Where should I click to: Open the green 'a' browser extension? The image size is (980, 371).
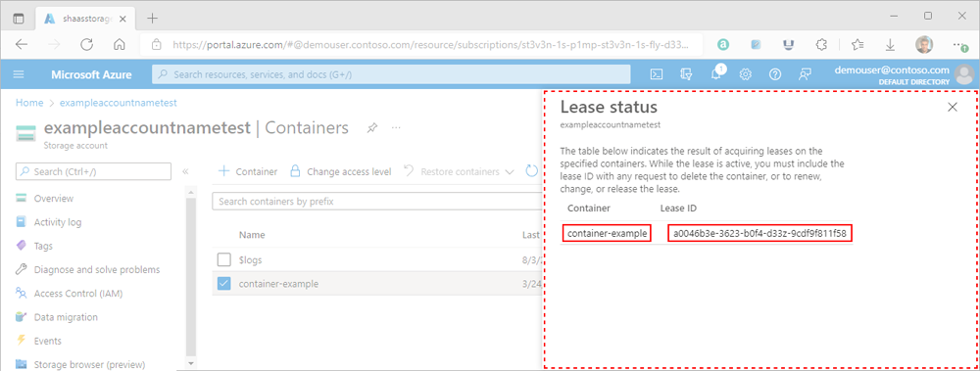click(723, 45)
